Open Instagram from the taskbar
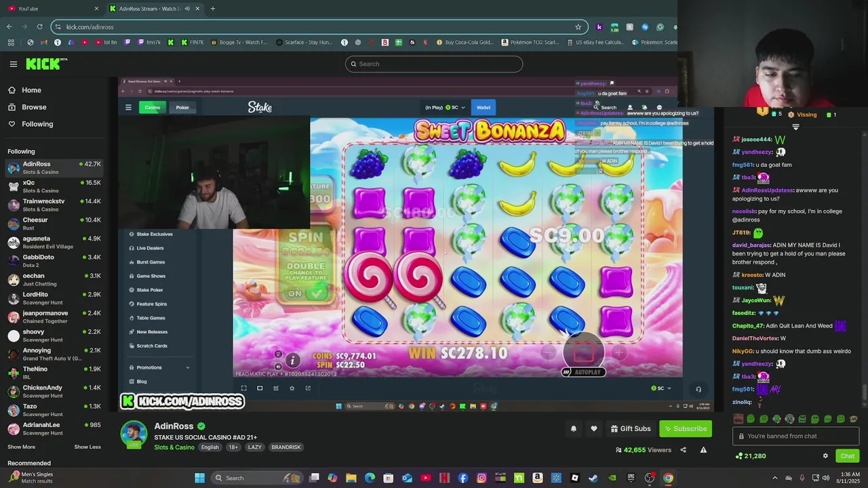The image size is (868, 488). pyautogui.click(x=481, y=478)
